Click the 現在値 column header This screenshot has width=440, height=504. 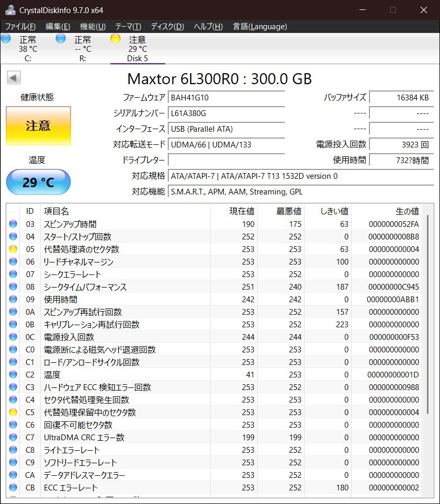click(234, 211)
